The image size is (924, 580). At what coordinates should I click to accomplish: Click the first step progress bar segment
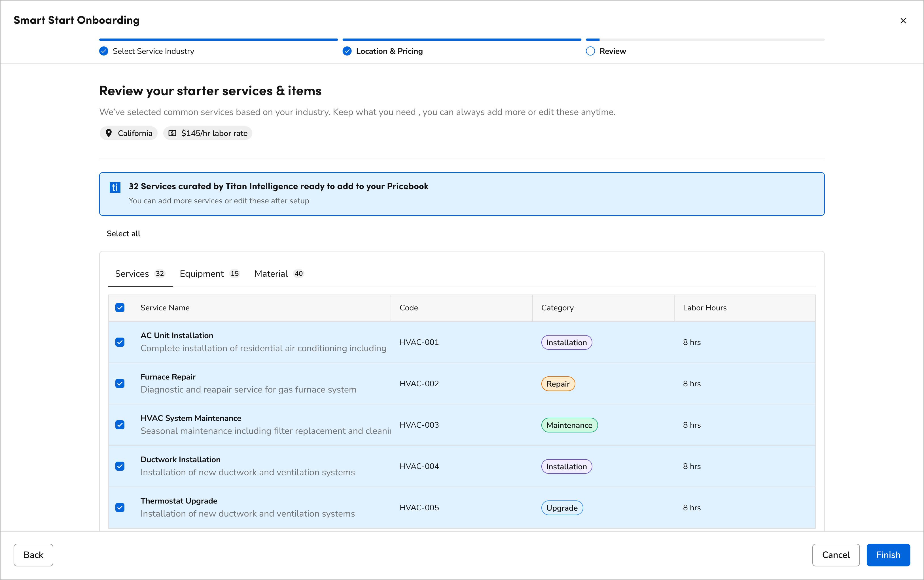click(218, 39)
